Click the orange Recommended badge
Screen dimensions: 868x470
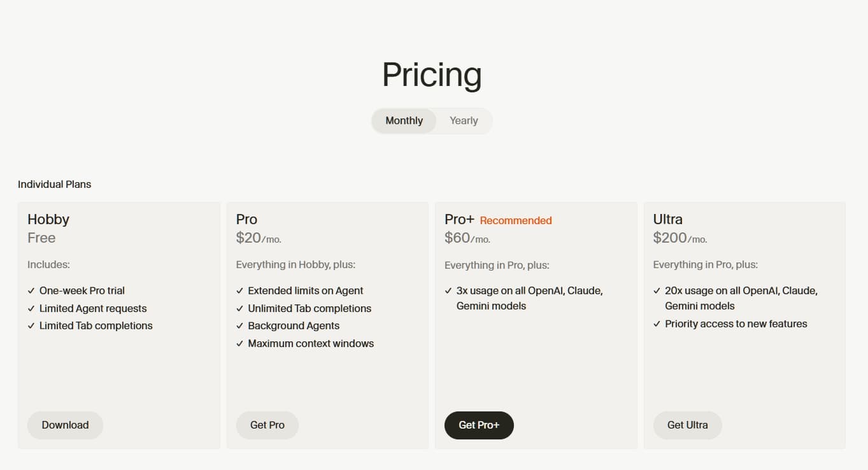coord(516,220)
